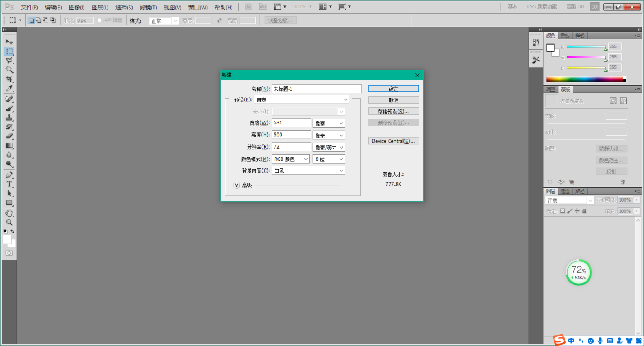Select the Pen tool

pos(10,175)
